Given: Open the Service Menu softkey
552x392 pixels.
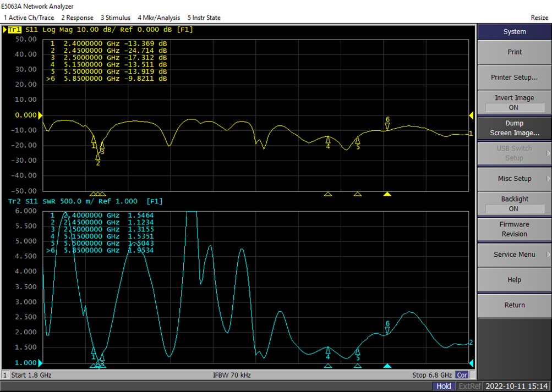Looking at the screenshot, I should pos(515,255).
